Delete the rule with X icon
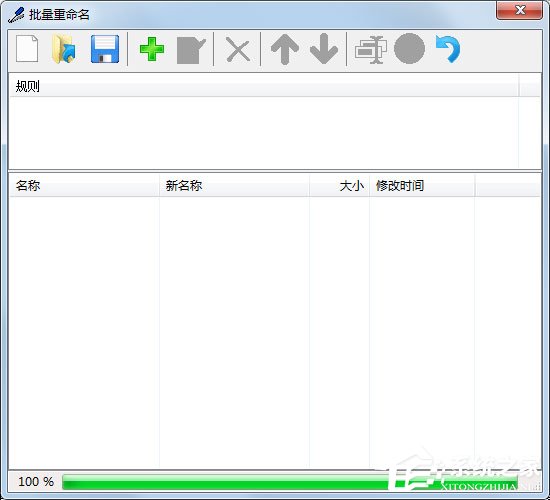This screenshot has height=500, width=550. pos(238,50)
